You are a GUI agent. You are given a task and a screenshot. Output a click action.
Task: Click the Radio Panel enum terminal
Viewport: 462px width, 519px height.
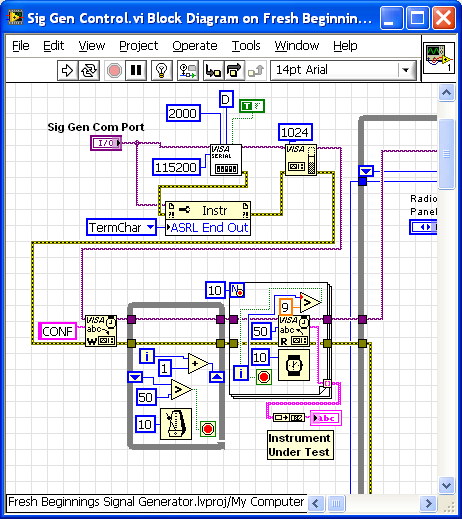(423, 227)
